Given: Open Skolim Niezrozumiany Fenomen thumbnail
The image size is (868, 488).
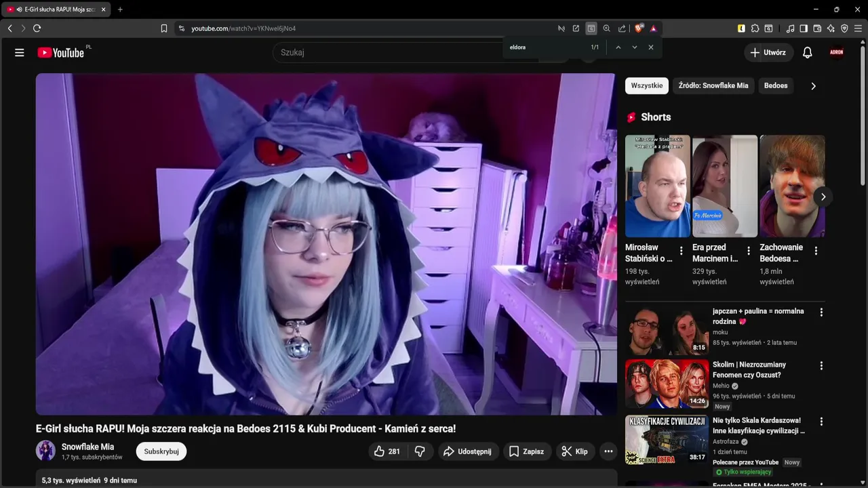Looking at the screenshot, I should coord(667,384).
